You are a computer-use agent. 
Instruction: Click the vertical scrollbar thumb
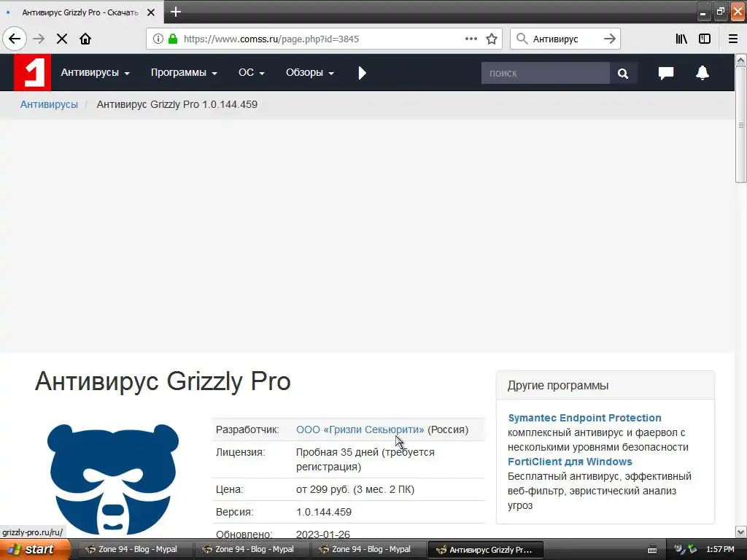(x=741, y=124)
